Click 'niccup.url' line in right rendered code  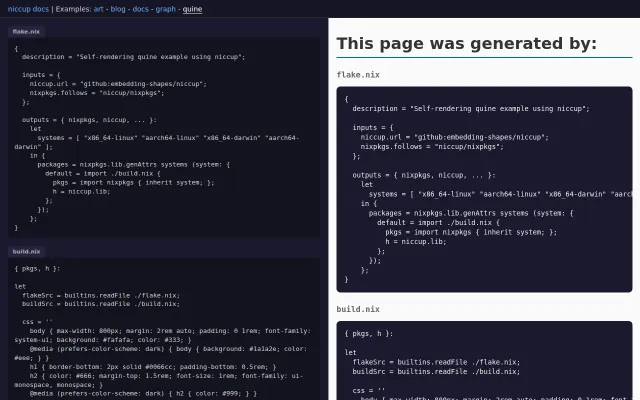(x=455, y=137)
